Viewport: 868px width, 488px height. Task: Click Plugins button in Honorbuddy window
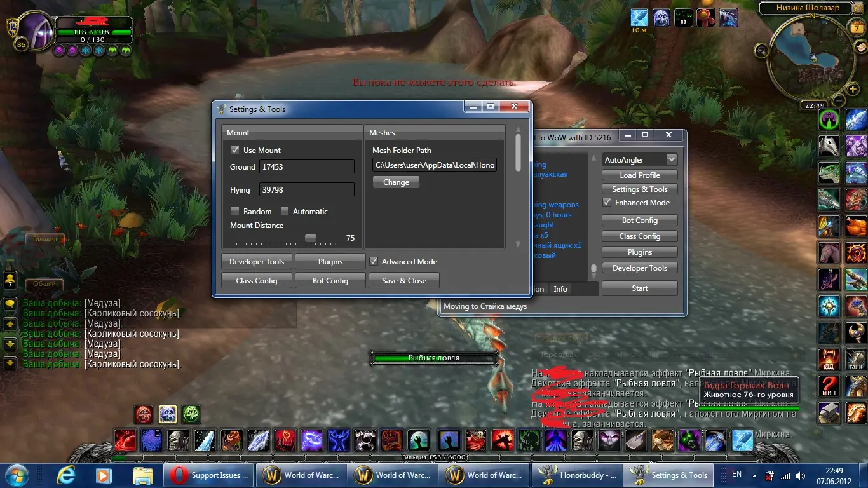coord(640,252)
